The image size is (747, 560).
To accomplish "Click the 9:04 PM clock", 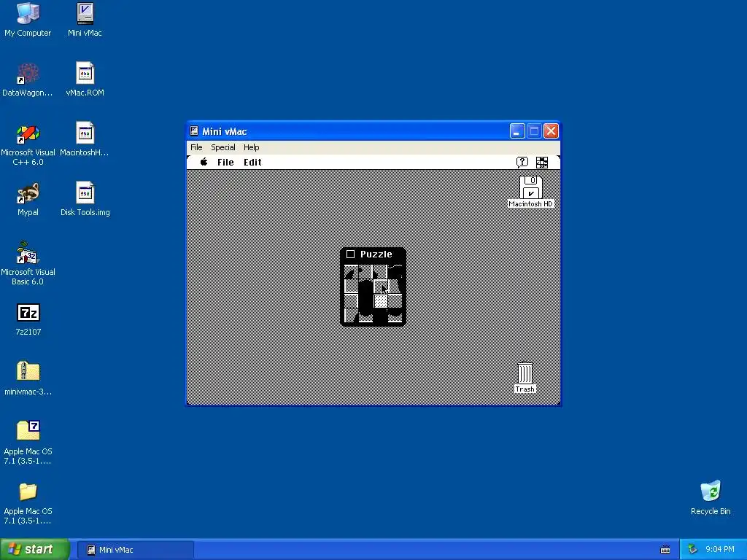I will pyautogui.click(x=719, y=549).
